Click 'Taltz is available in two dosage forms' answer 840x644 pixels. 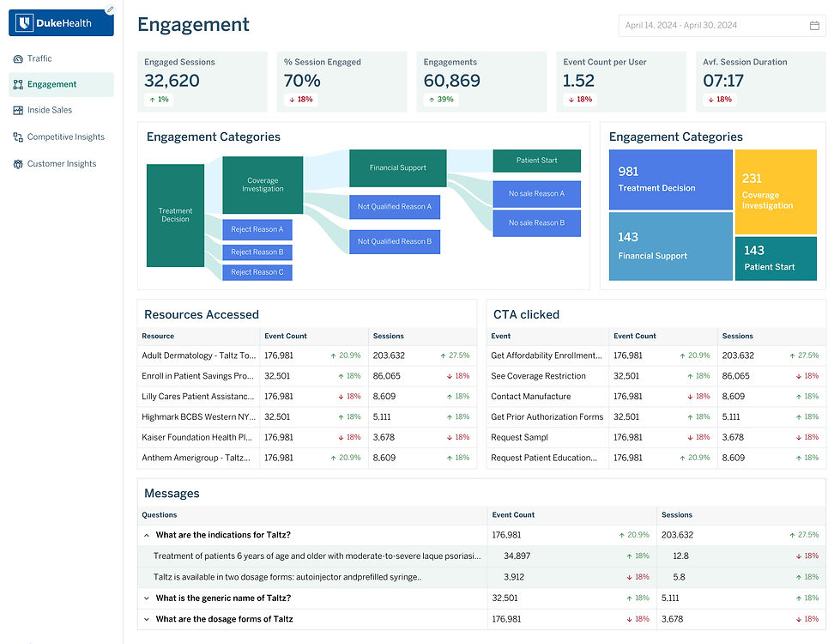click(x=287, y=578)
